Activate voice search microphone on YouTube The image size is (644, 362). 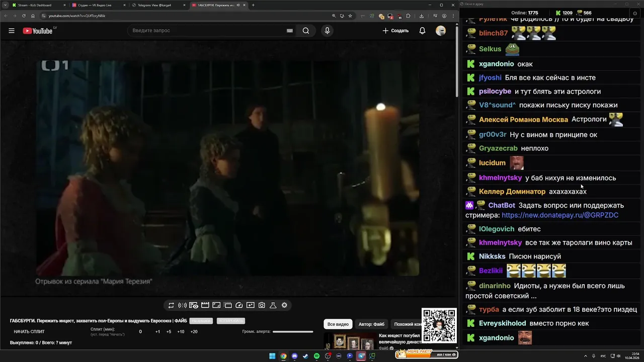coord(327,31)
